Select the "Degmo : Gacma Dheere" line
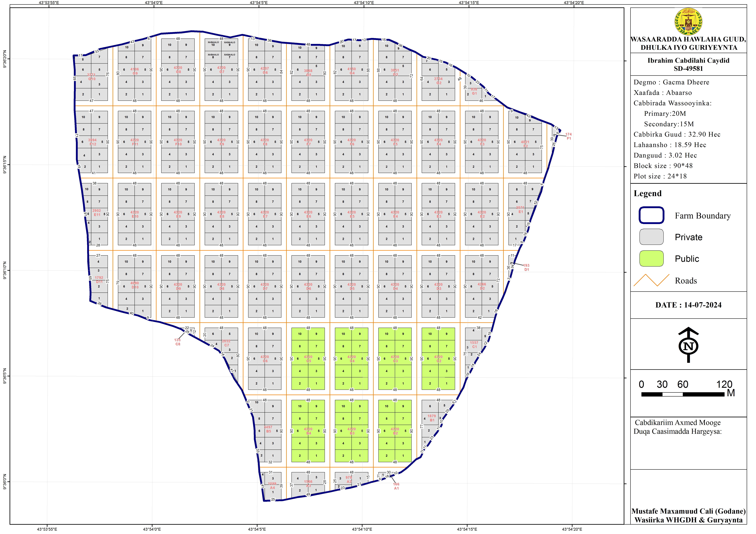 pos(671,82)
